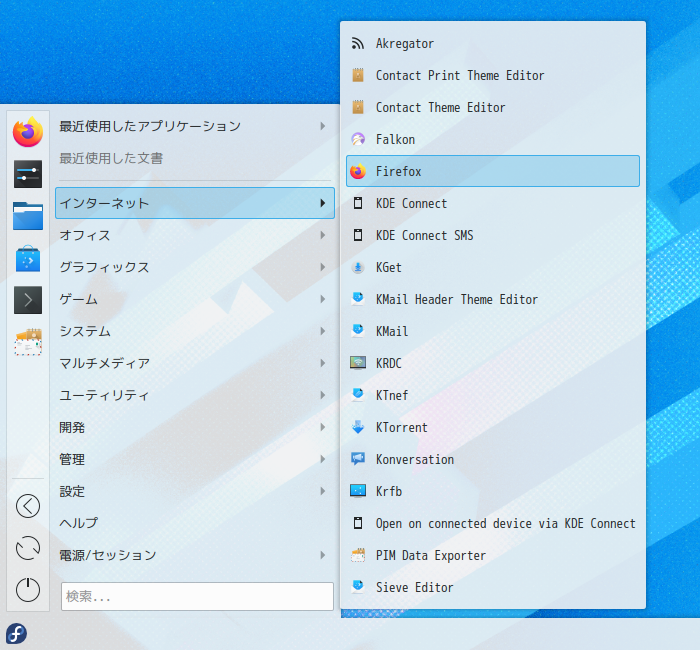Click the Konversation label text

pyautogui.click(x=415, y=459)
